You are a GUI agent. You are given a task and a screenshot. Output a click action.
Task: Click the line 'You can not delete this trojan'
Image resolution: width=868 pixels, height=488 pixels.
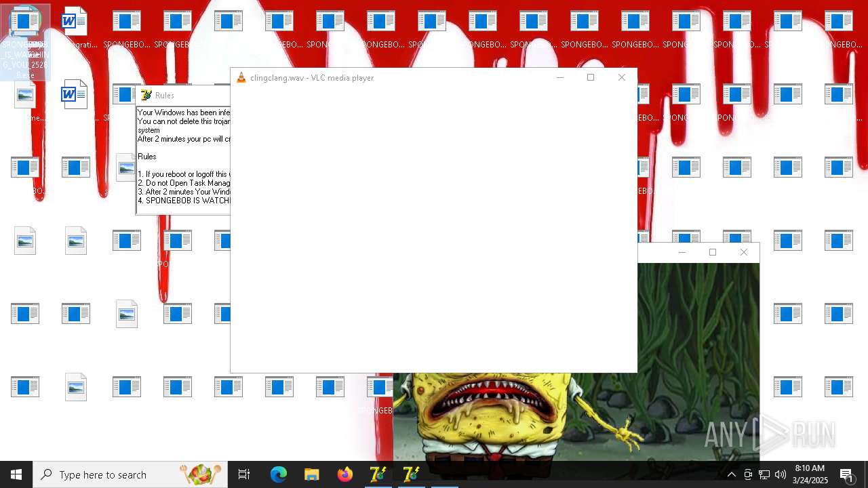184,121
